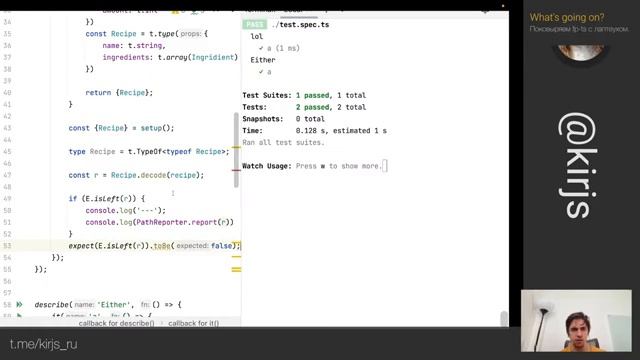Image resolution: width=640 pixels, height=360 pixels.
Task: Click the 'a (1 ms)' test result
Action: [279, 48]
